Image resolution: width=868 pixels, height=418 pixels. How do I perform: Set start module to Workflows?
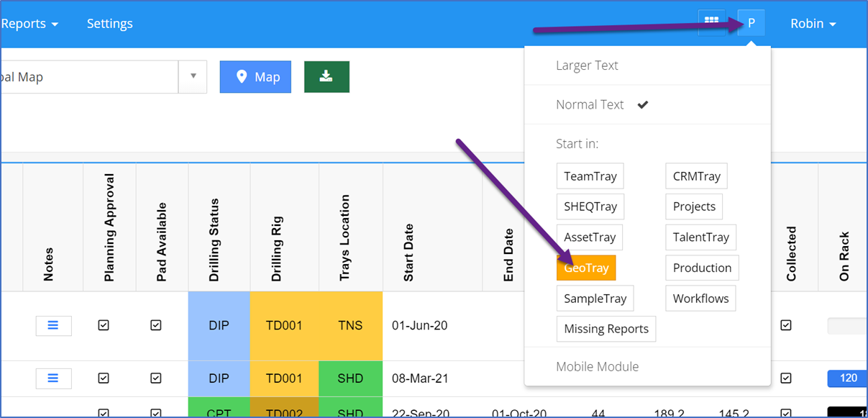[700, 299]
